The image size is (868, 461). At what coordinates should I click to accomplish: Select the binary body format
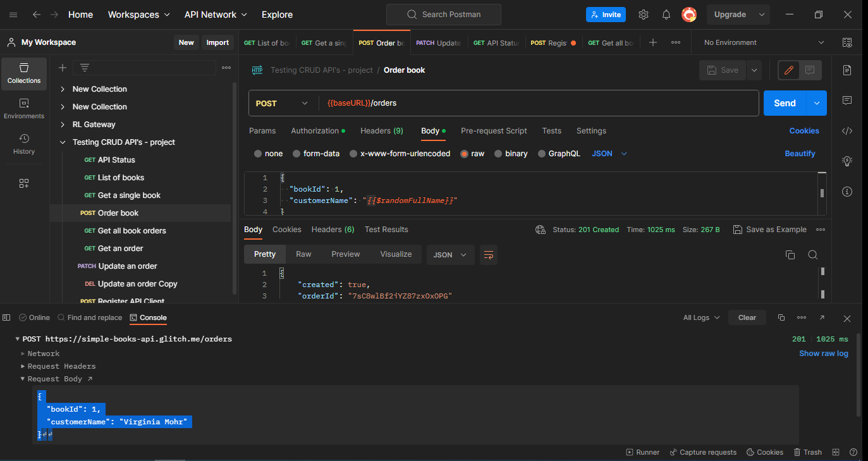(511, 153)
